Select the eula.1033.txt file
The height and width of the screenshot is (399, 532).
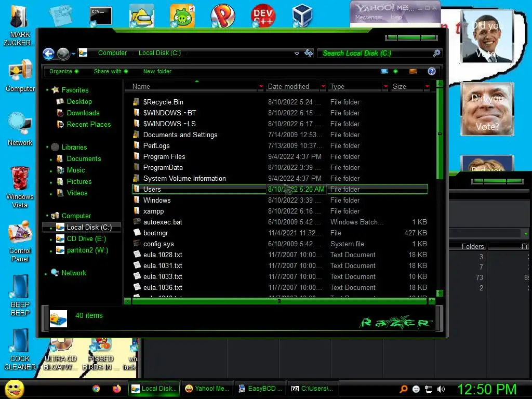(x=163, y=276)
